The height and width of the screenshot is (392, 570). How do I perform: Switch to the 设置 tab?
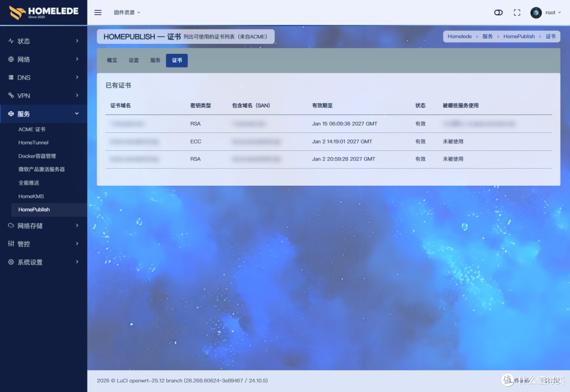coord(134,60)
